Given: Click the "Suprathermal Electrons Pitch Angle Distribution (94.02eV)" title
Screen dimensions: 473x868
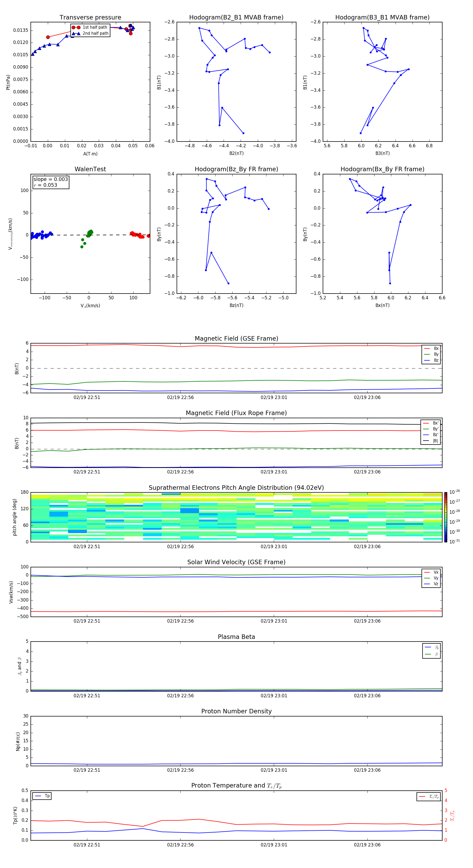Looking at the screenshot, I should (236, 488).
